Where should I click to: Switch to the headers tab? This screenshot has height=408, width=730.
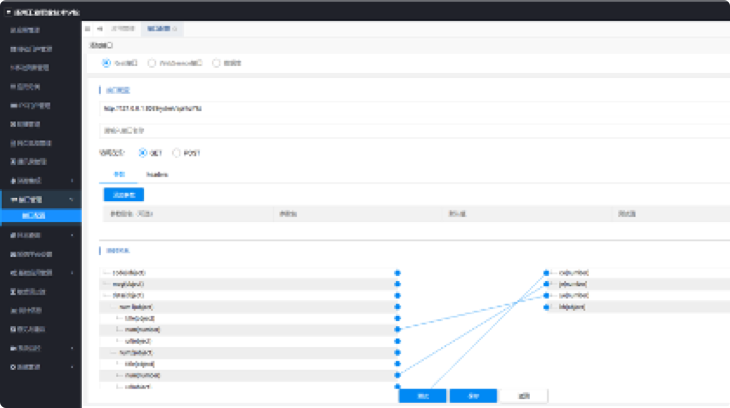tap(157, 175)
